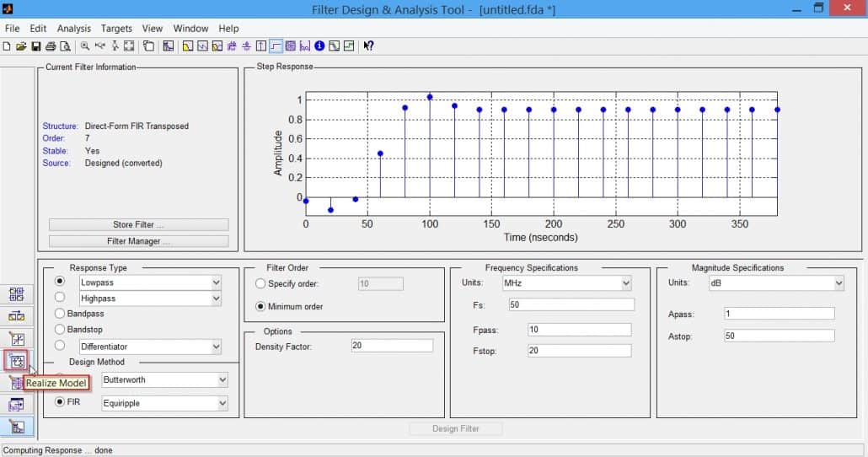Show the Phase Response plot icon
The width and height of the screenshot is (868, 457).
pyautogui.click(x=202, y=46)
